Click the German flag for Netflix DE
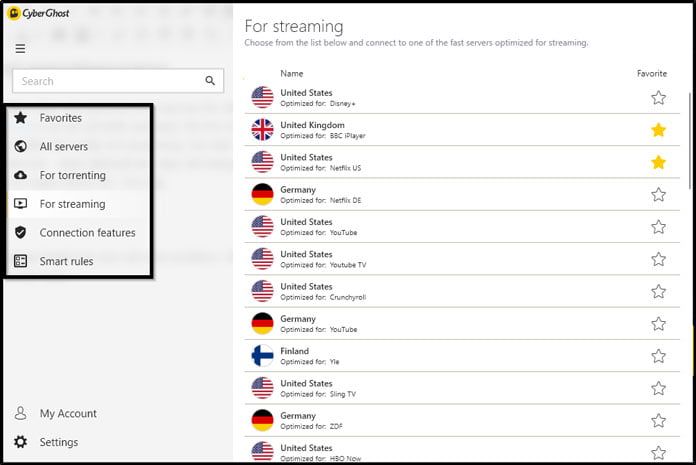The height and width of the screenshot is (465, 696). [262, 194]
